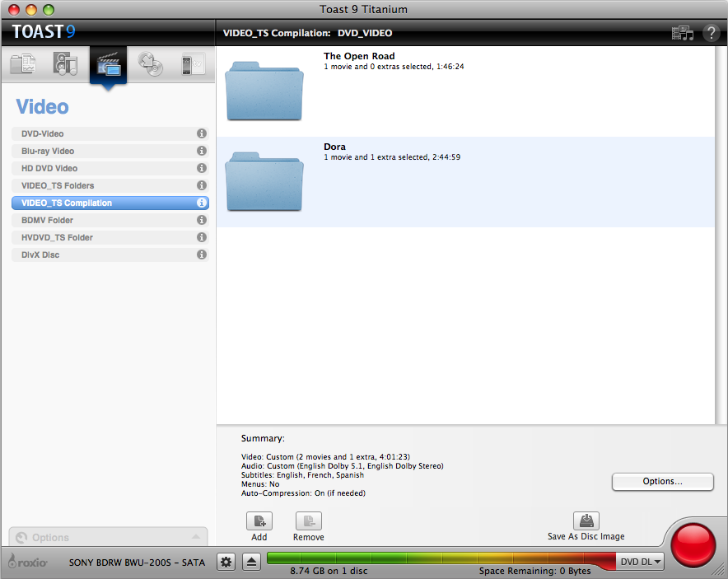Show info for VIDEO_TS Compilation
728x579 pixels.
(202, 203)
